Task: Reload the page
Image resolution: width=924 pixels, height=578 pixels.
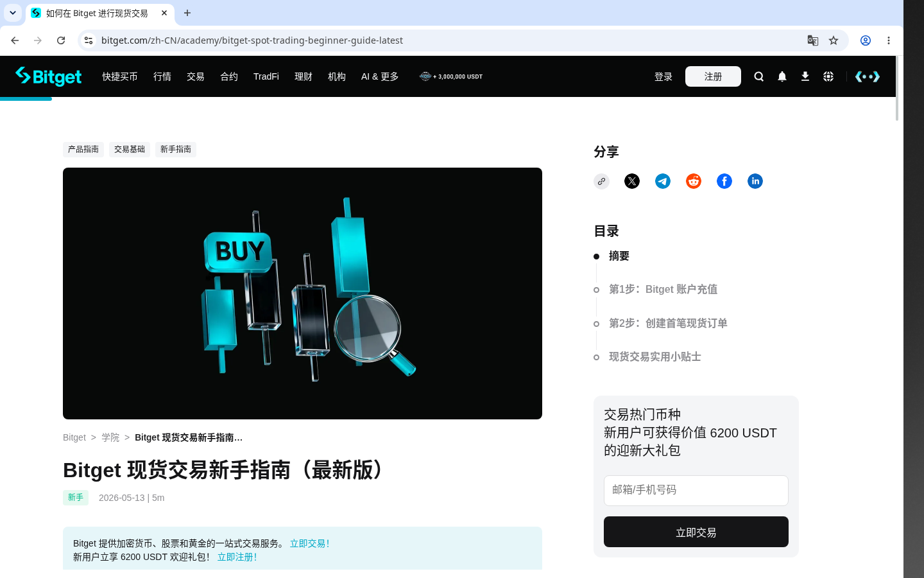Action: tap(61, 40)
